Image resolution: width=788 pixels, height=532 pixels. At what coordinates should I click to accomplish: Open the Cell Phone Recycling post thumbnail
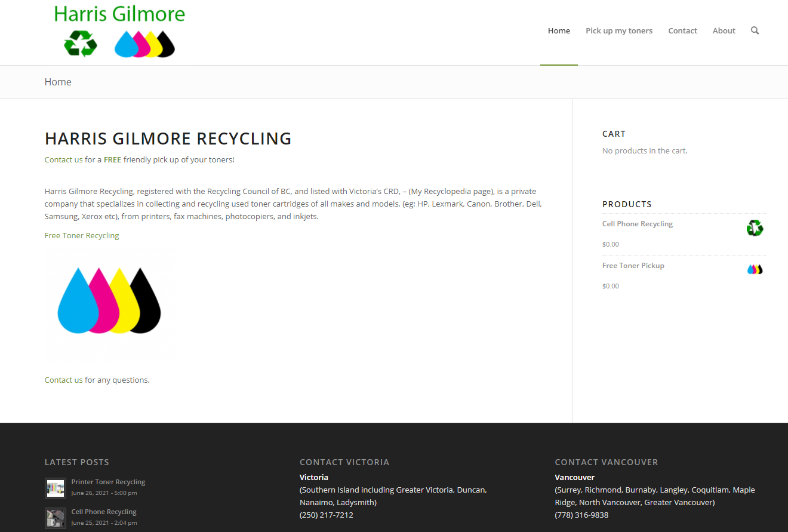point(56,518)
